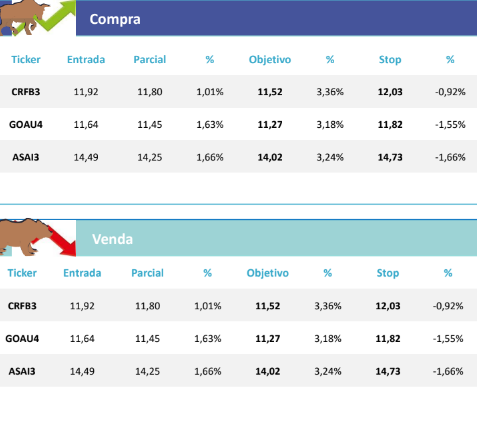Click 1,01% in the Compra CRFB3 row

(210, 92)
